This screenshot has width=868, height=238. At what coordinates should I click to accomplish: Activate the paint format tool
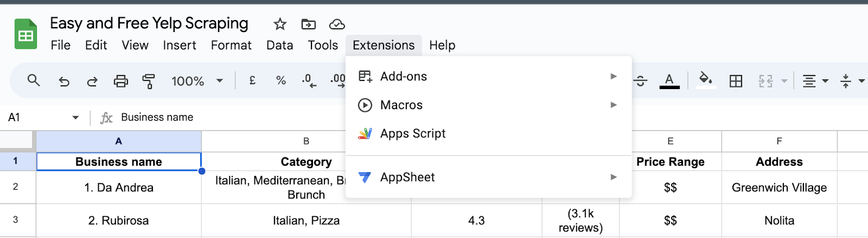pyautogui.click(x=148, y=82)
